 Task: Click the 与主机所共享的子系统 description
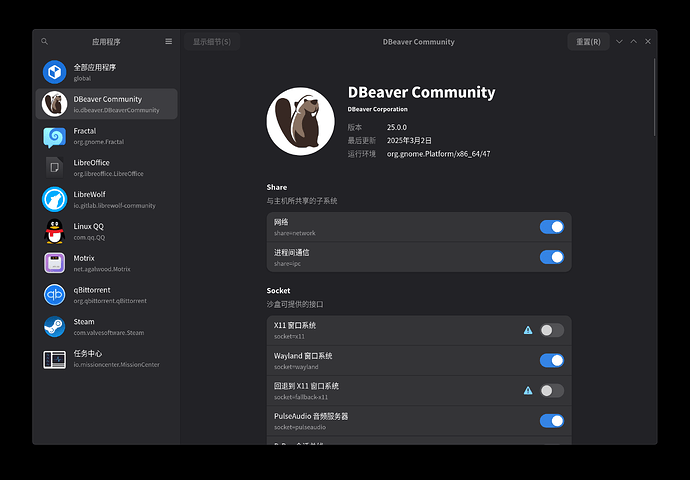tap(302, 201)
